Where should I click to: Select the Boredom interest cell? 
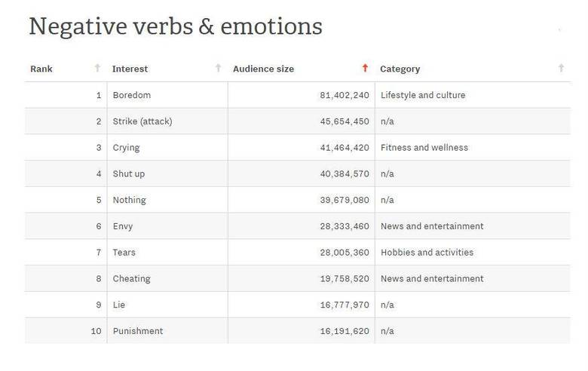pos(132,95)
